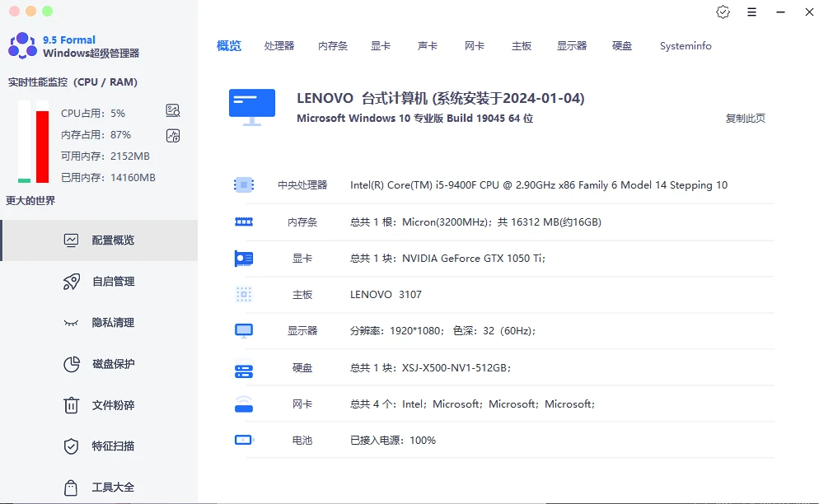Screen dimensions: 819x504
Task: Open the top 硬盘 tab
Action: [x=621, y=46]
